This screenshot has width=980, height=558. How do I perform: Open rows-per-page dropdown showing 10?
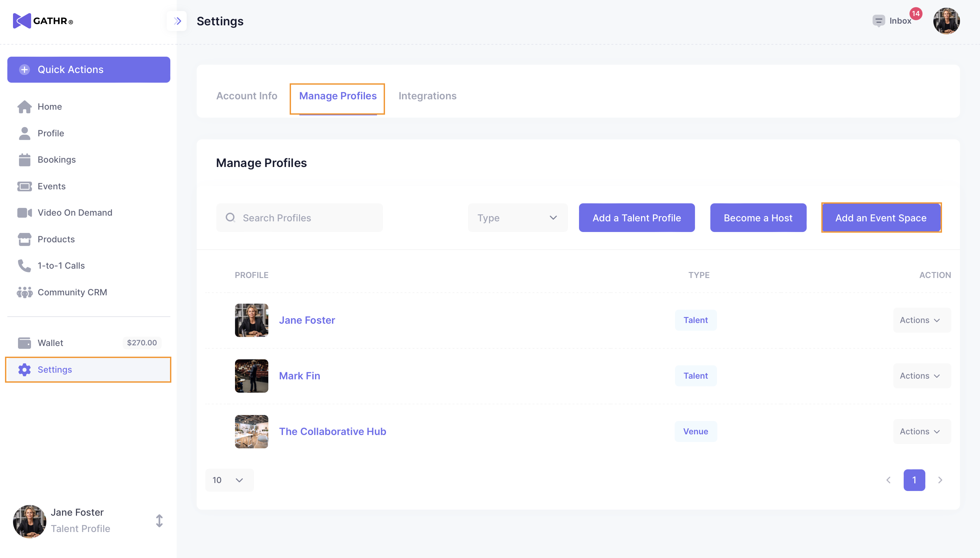click(x=229, y=480)
